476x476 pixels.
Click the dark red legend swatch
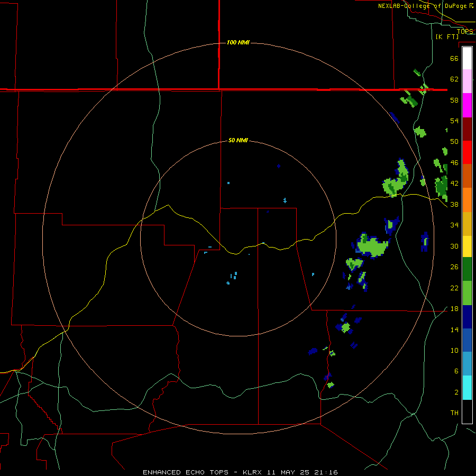467,129
